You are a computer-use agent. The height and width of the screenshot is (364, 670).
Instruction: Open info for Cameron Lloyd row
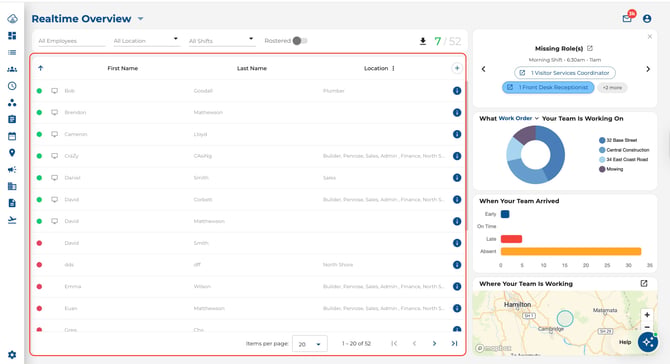click(x=457, y=134)
